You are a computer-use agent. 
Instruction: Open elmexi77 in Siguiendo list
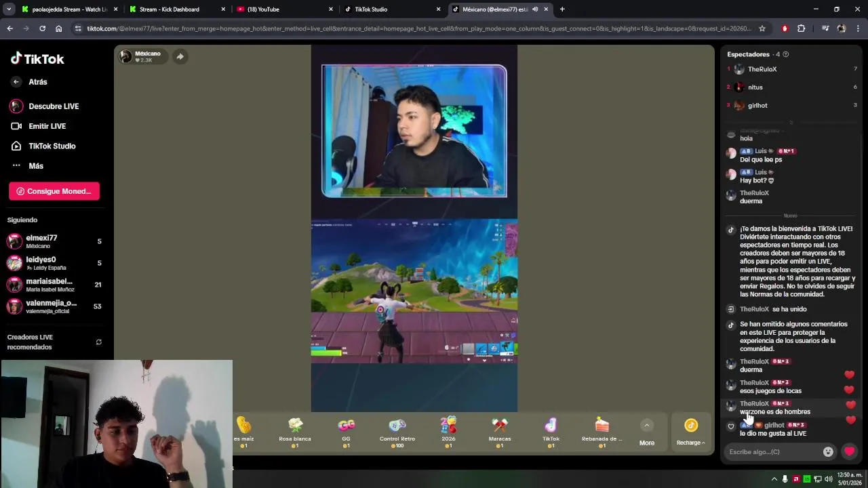tap(54, 241)
